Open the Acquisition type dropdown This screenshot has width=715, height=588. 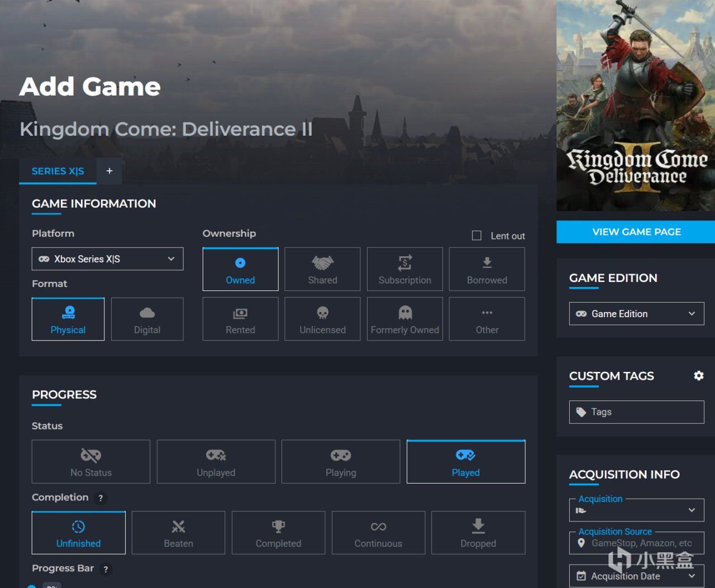click(637, 510)
